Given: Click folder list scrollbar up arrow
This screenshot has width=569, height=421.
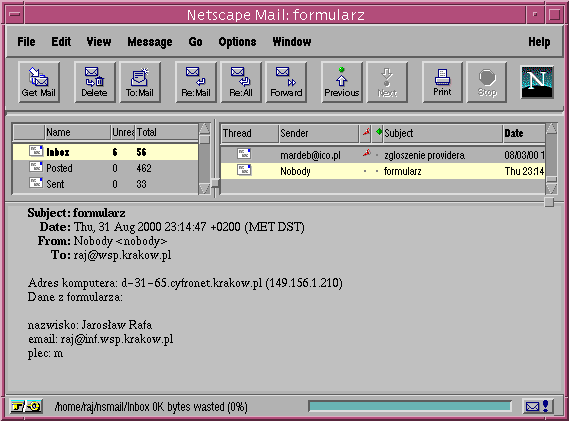Looking at the screenshot, I should (x=204, y=128).
